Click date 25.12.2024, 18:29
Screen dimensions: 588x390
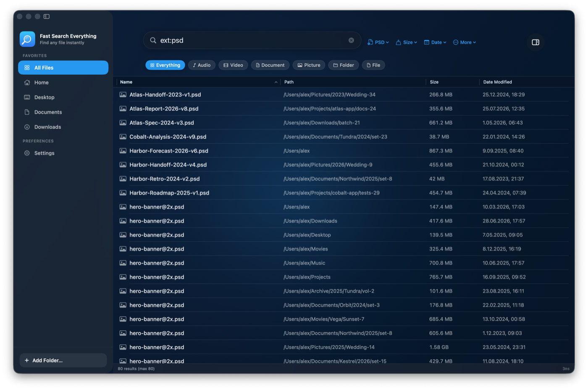(x=504, y=95)
